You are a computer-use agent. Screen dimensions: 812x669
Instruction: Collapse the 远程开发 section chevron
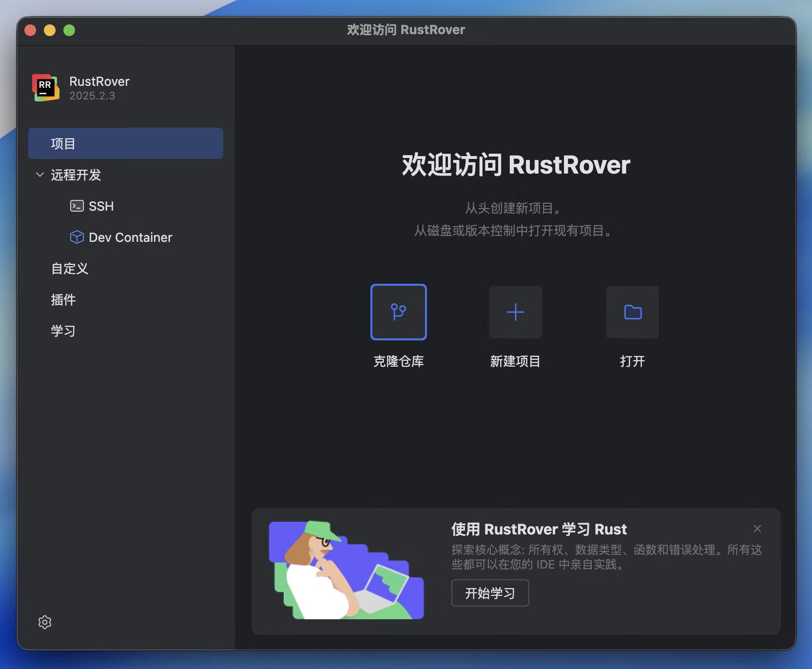[39, 175]
